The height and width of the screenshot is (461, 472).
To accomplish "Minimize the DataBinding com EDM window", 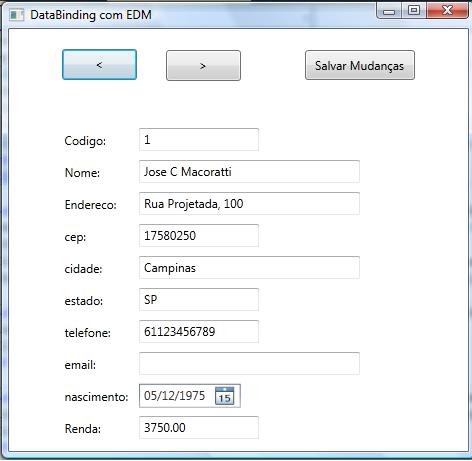I will [389, 11].
